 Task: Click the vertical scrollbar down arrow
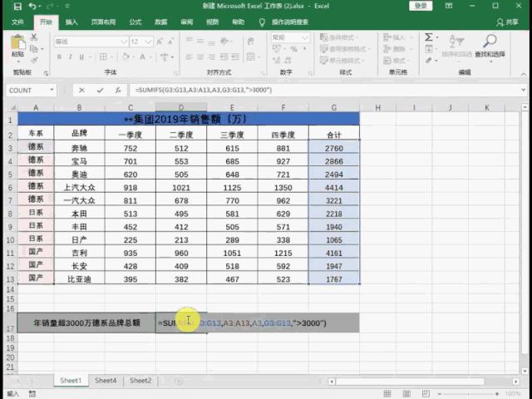click(525, 372)
